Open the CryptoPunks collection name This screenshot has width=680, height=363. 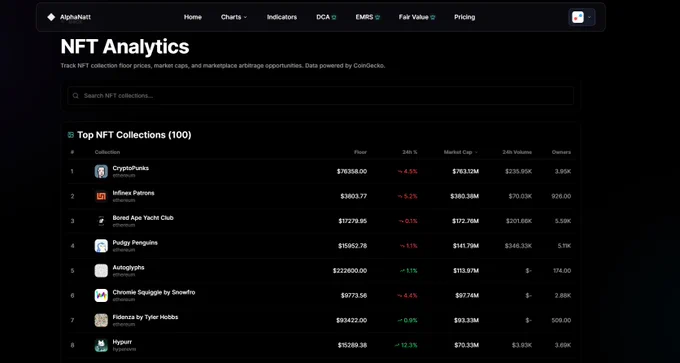(131, 168)
